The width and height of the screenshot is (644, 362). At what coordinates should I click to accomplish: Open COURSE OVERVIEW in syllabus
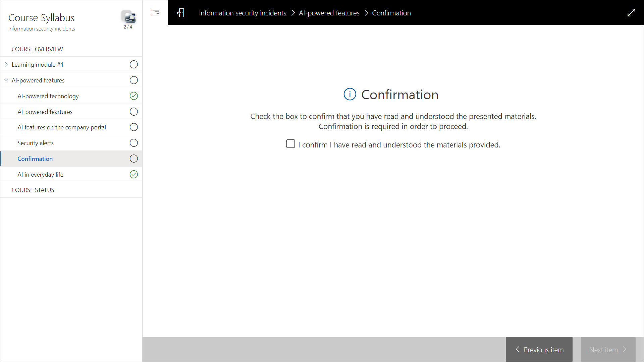pos(37,49)
